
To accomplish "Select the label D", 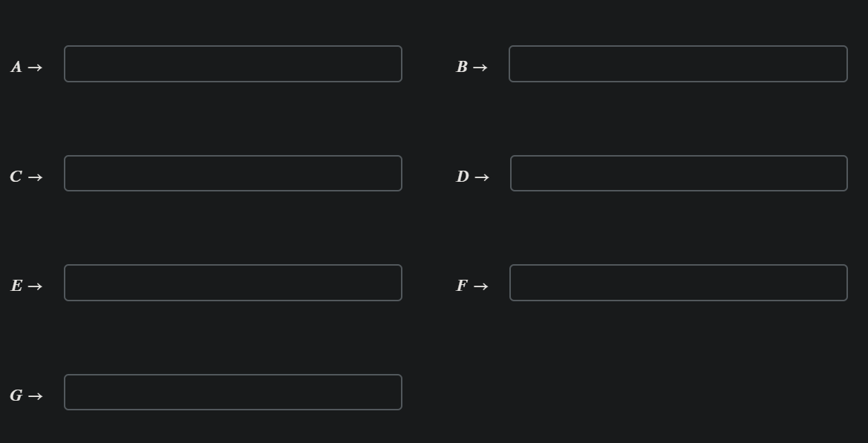I will coord(462,177).
